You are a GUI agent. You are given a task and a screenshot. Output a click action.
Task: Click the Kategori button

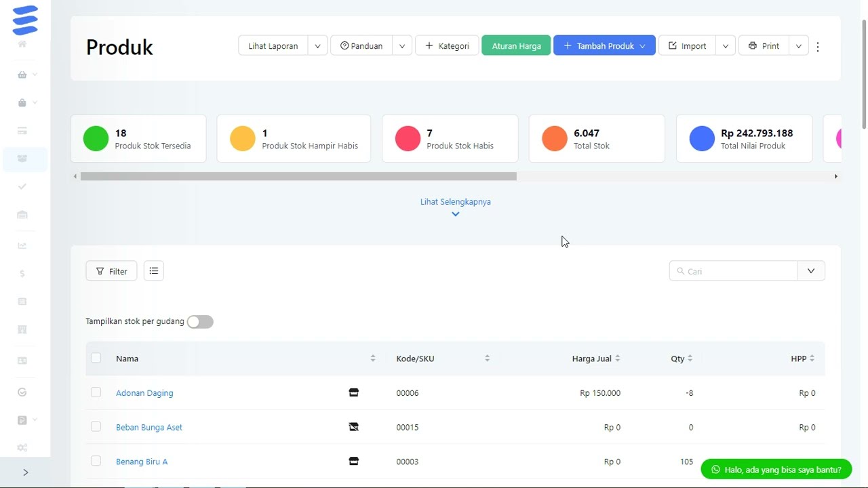click(x=447, y=46)
